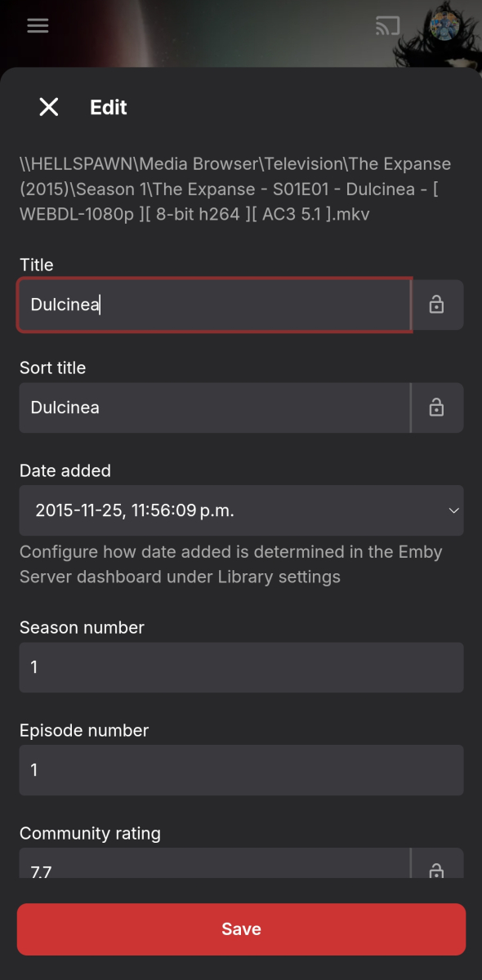The height and width of the screenshot is (980, 482).
Task: Tap the Edit heading label
Action: (108, 107)
